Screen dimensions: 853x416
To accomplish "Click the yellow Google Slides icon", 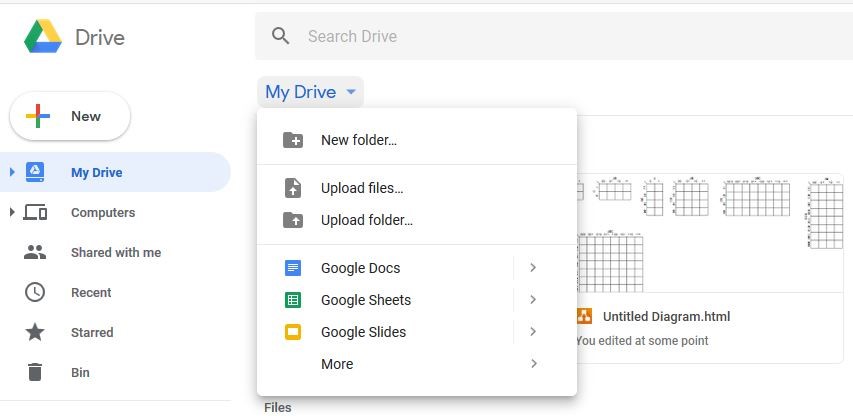I will coord(293,332).
